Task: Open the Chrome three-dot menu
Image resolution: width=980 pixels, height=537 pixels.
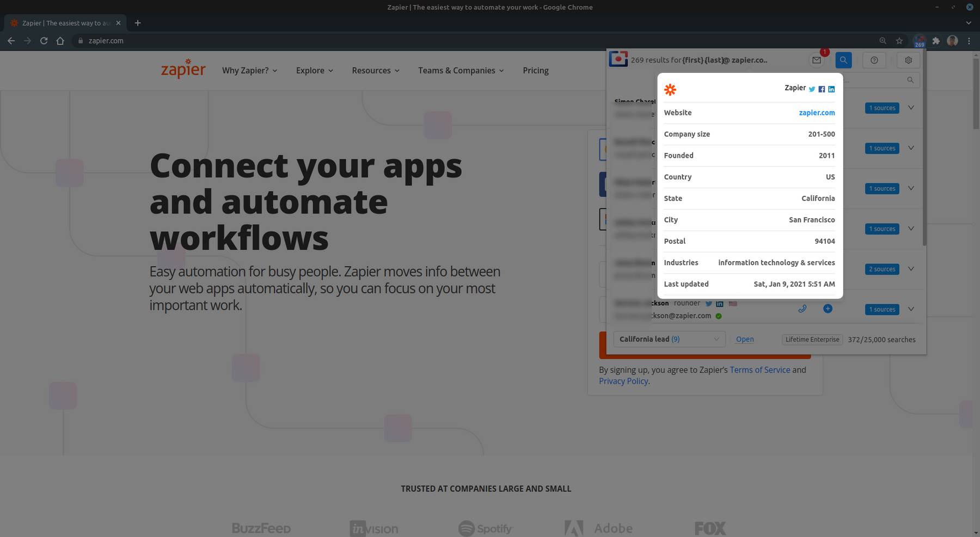Action: [x=969, y=41]
